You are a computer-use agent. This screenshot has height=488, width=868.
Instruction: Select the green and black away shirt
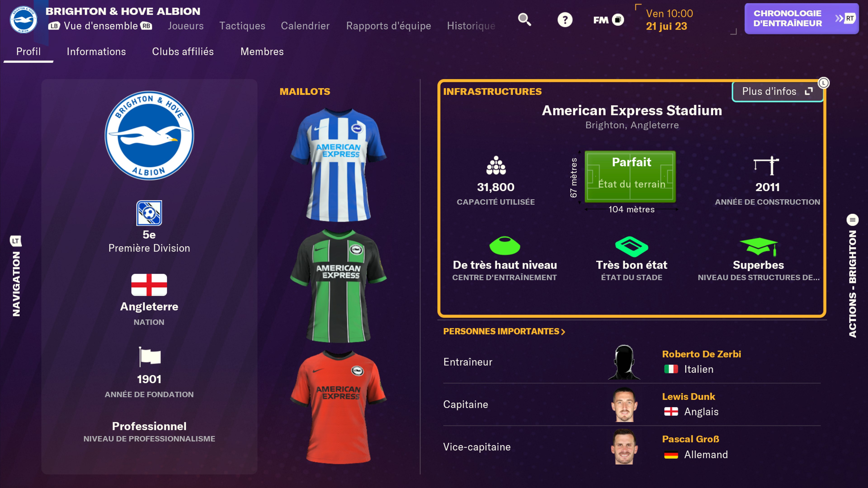[x=338, y=286]
